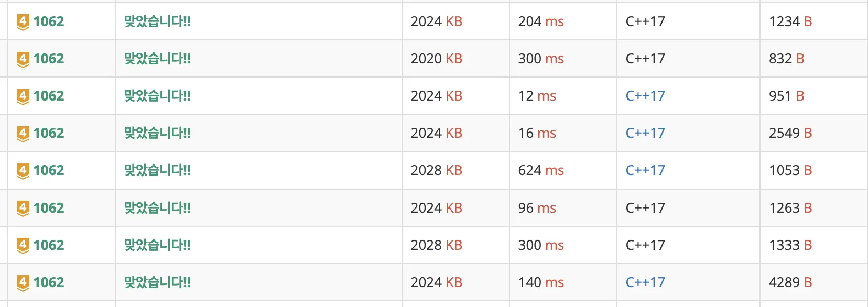868x307 pixels.
Task: Go to problem 1062 from the 1333 B row
Action: 49,245
